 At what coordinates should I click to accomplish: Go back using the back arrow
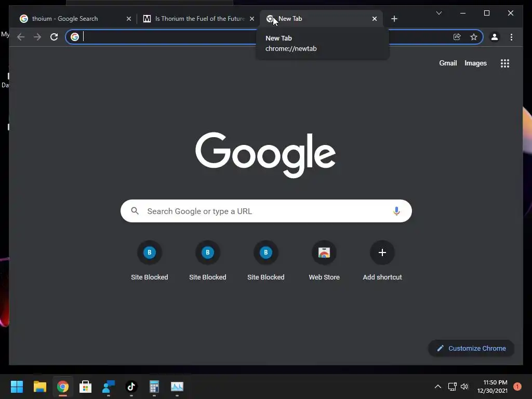click(x=21, y=37)
